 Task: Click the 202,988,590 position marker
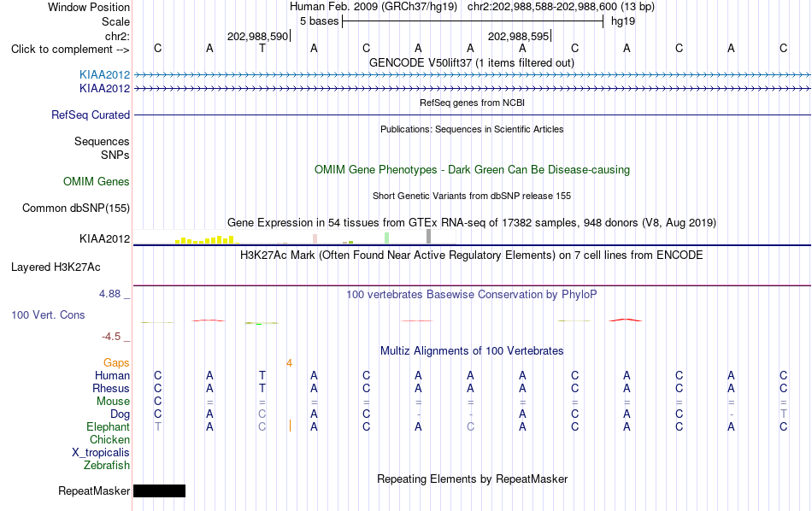click(258, 36)
